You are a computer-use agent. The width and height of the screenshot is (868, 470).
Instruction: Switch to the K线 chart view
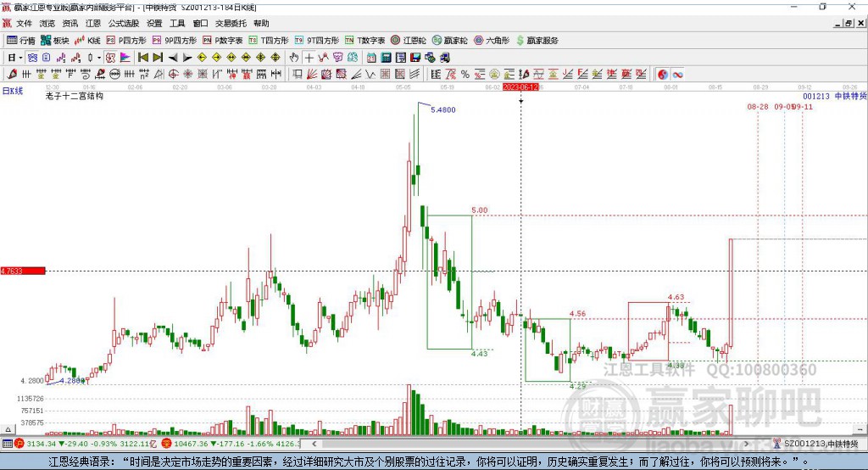pyautogui.click(x=88, y=41)
